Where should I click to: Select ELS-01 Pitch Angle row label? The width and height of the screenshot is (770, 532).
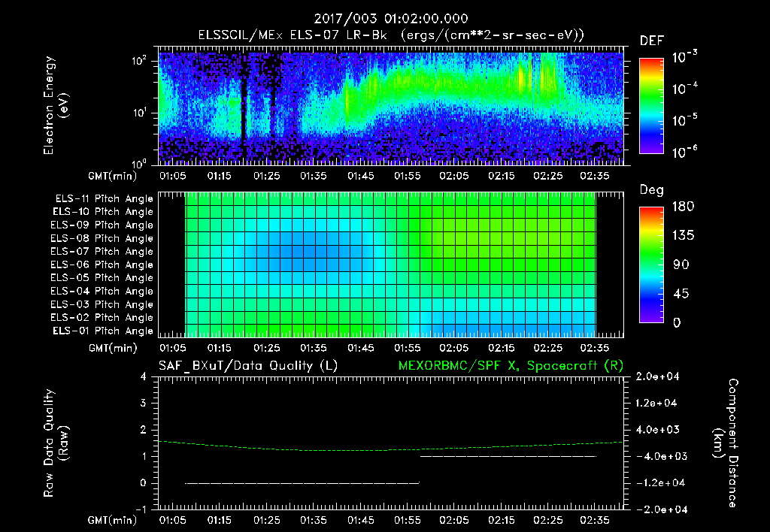click(x=103, y=331)
